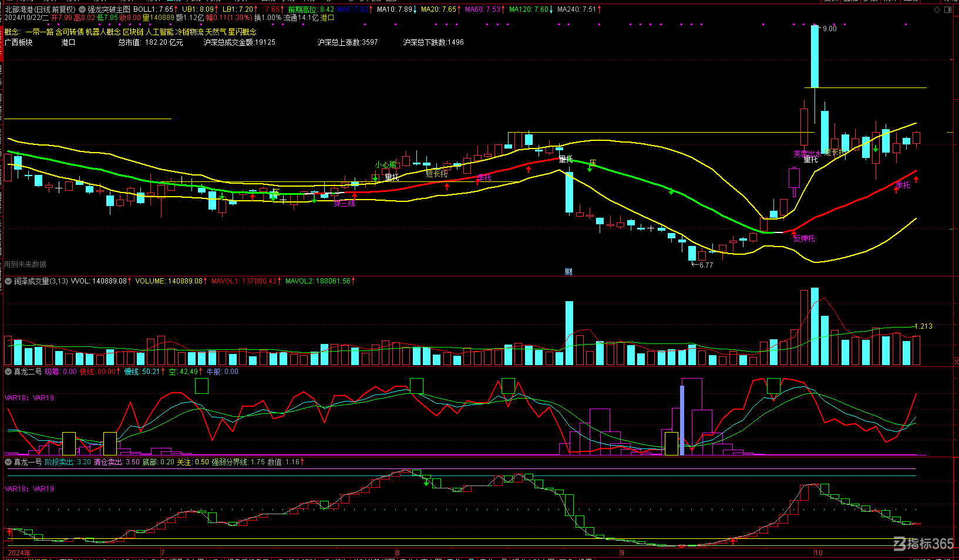The height and width of the screenshot is (560, 959).
Task: Toggle the side panel icon at top right
Action: coord(948,9)
